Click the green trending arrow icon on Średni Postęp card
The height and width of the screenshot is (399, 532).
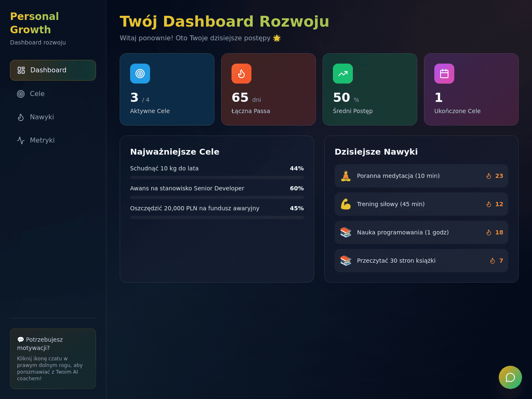click(343, 74)
